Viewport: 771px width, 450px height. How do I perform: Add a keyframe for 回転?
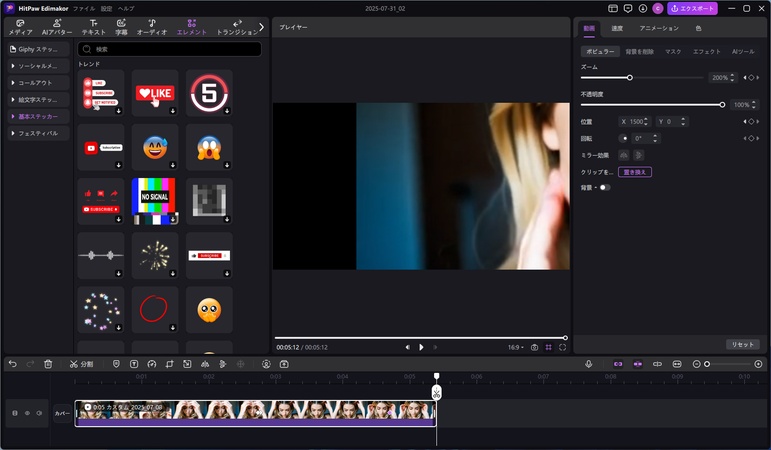[x=751, y=139]
